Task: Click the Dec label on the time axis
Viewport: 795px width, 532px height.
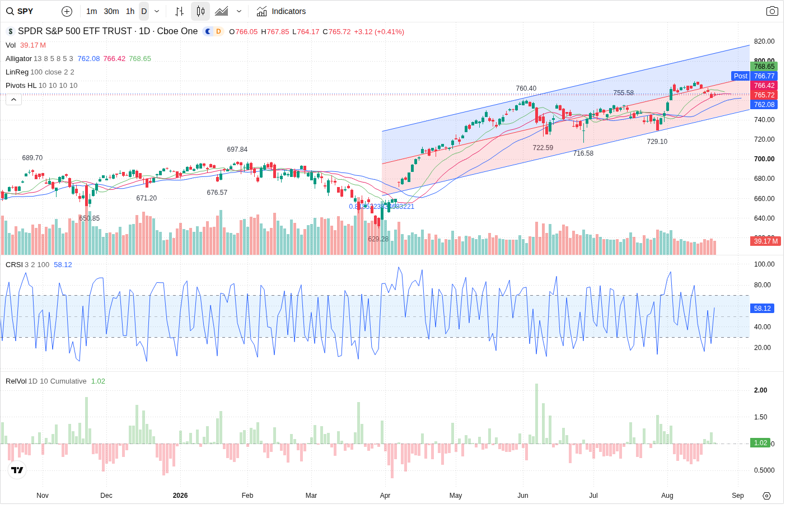Action: [x=106, y=496]
